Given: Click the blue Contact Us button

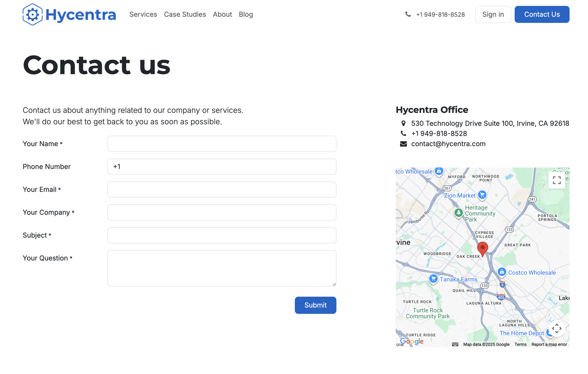Looking at the screenshot, I should (x=541, y=14).
